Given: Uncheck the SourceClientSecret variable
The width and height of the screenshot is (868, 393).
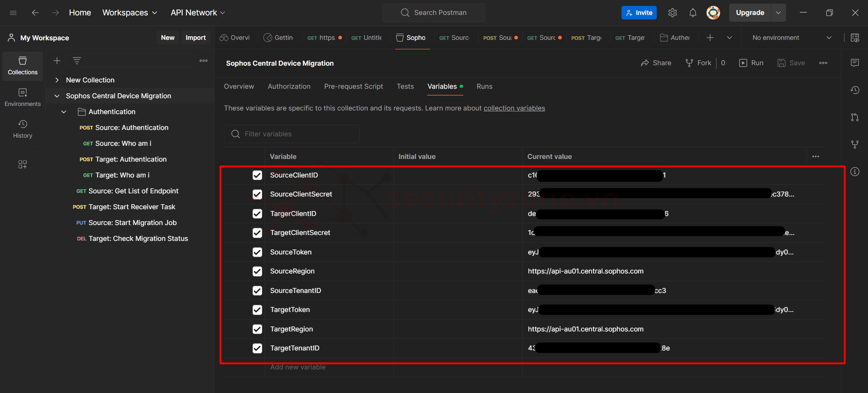Looking at the screenshot, I should coord(257,194).
